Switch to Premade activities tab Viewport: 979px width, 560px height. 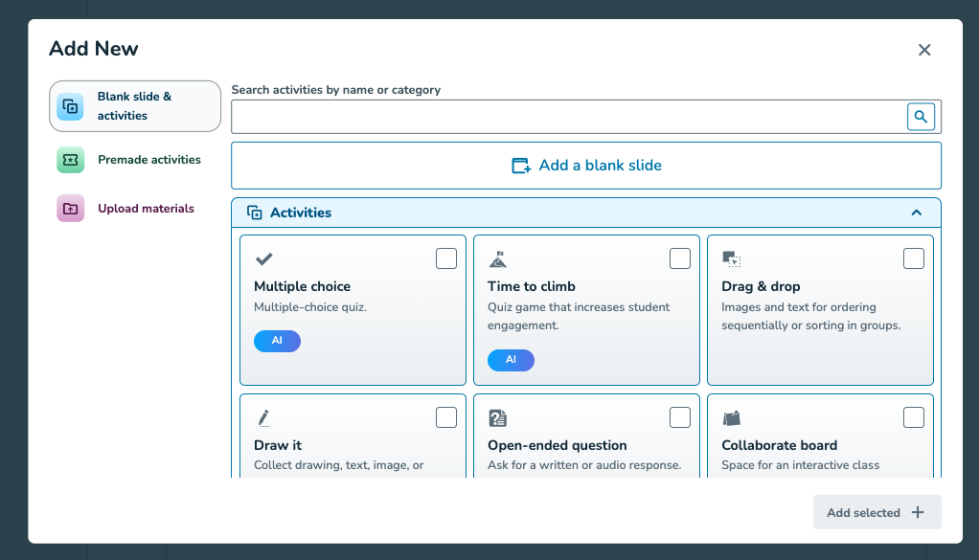tap(135, 160)
